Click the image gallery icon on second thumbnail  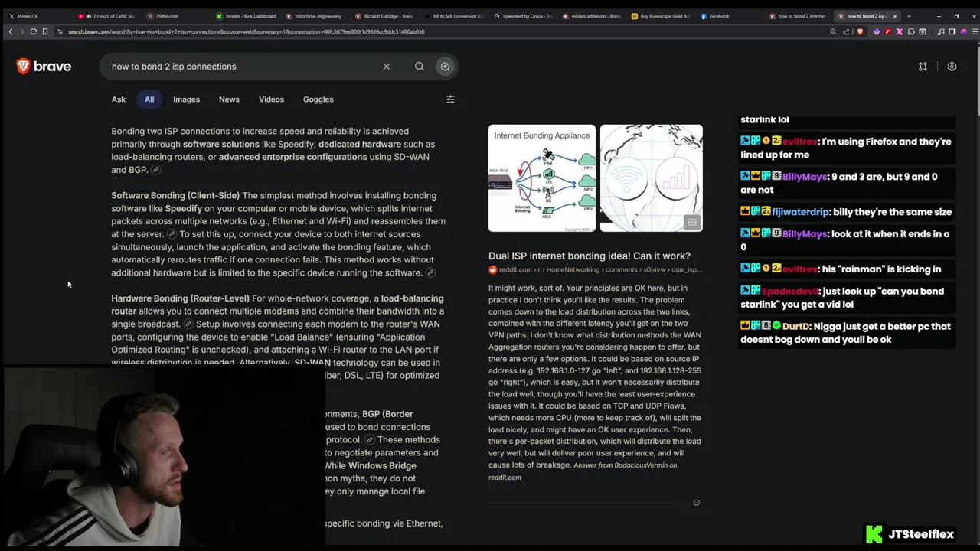point(692,222)
